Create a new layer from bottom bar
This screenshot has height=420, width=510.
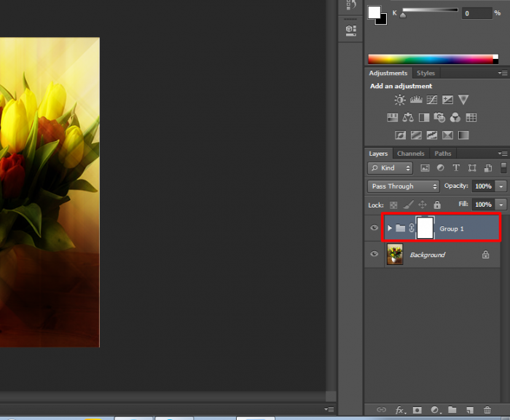pos(470,411)
